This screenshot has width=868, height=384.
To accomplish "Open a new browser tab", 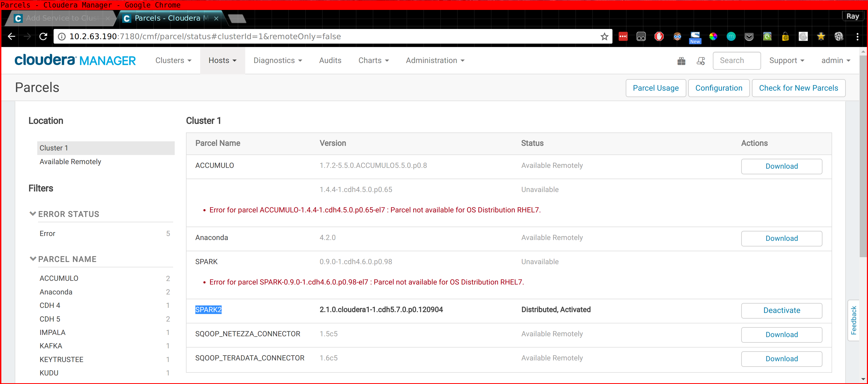I will pyautogui.click(x=237, y=19).
